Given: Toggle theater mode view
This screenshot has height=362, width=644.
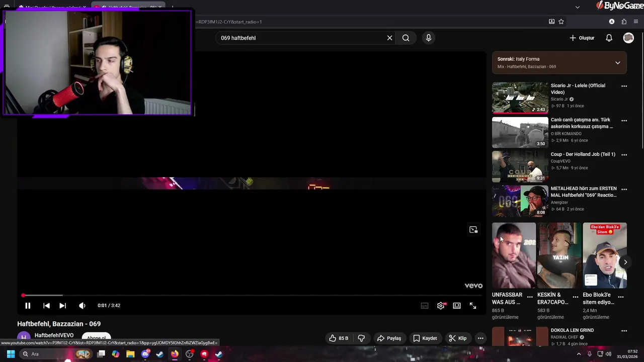Looking at the screenshot, I should click(x=457, y=306).
